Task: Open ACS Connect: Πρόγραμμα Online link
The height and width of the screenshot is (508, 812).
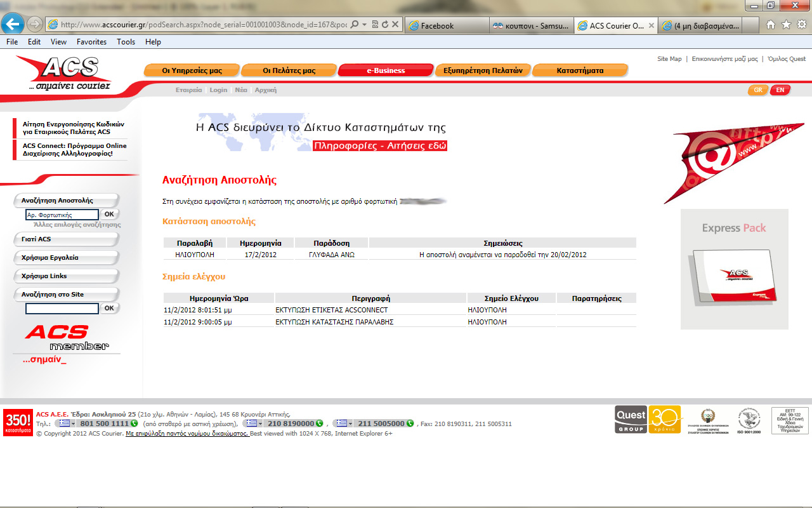Action: pos(74,150)
